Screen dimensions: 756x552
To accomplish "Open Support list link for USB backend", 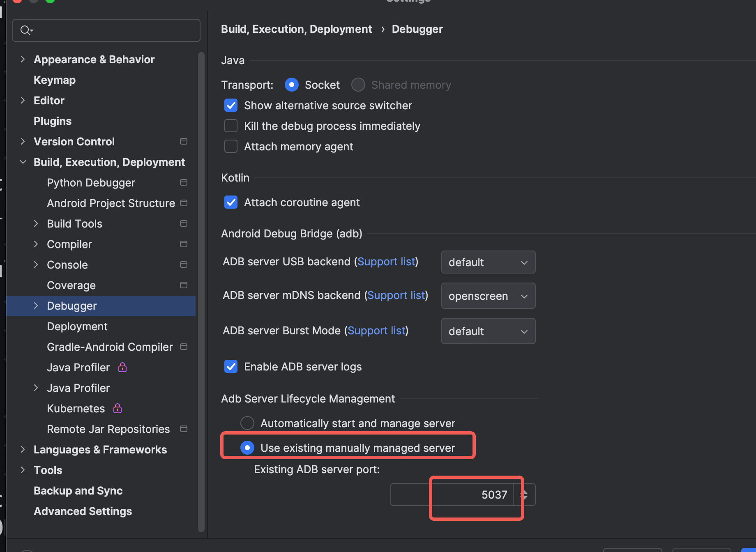I will 386,262.
